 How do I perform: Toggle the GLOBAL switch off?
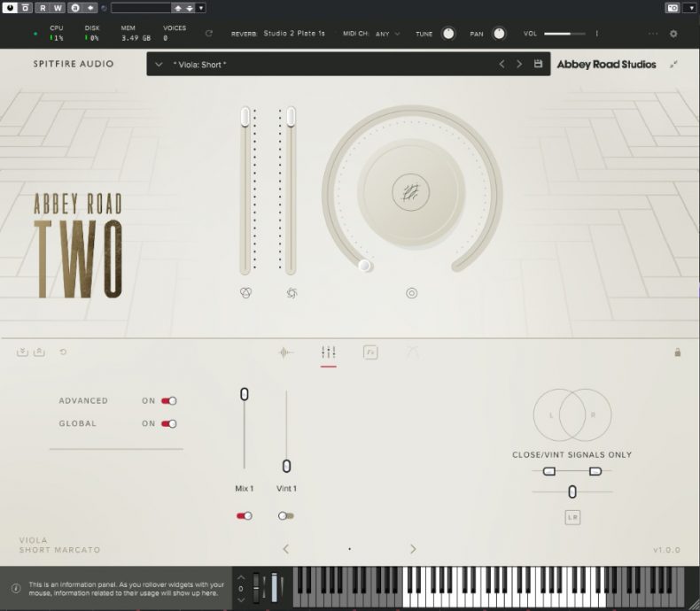coord(169,423)
